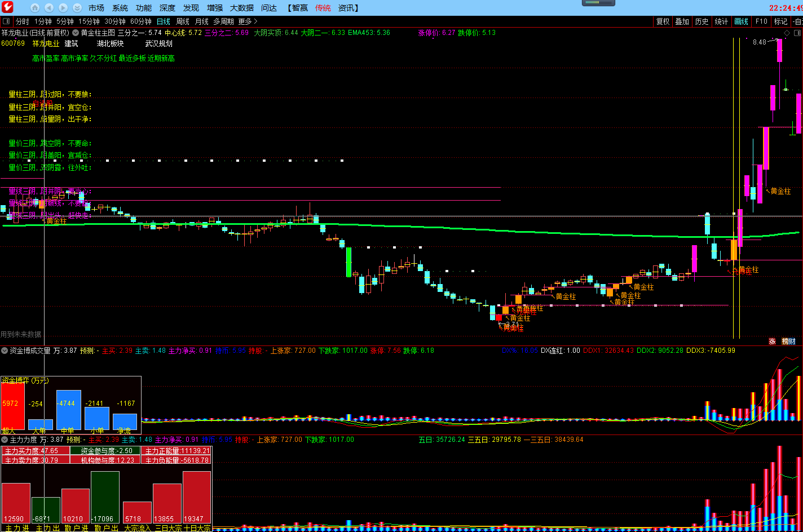This screenshot has width=803, height=532.
Task: Click the 湖北板块 sector label
Action: click(110, 43)
